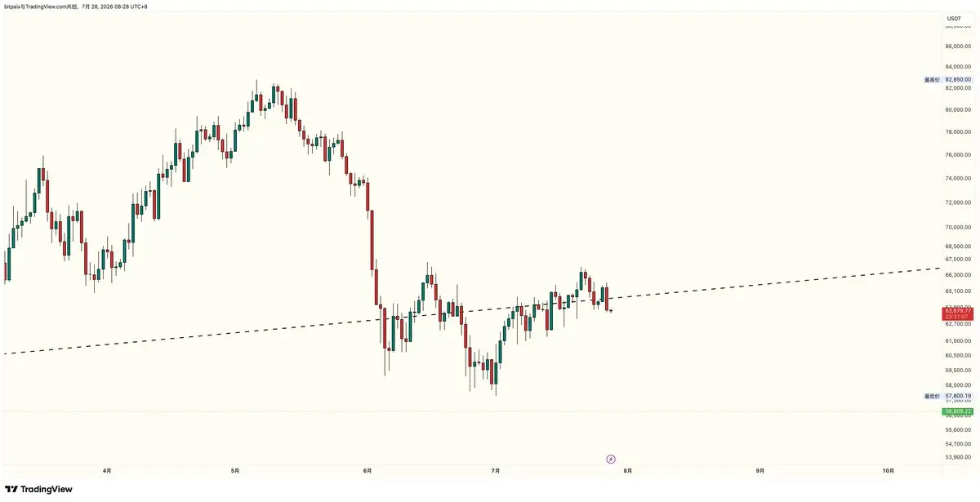The height and width of the screenshot is (502, 980).
Task: Click the 8月 label on time axis
Action: (627, 470)
